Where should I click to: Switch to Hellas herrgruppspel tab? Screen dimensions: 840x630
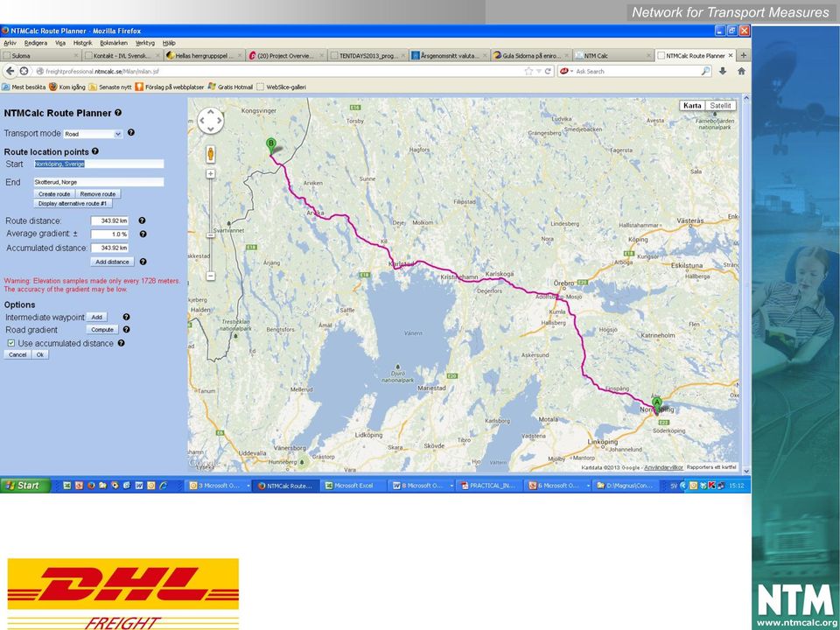(204, 55)
